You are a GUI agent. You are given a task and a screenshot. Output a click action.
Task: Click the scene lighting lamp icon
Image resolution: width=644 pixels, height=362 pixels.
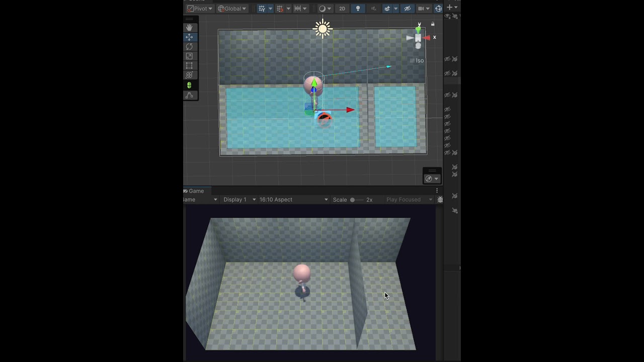coord(358,9)
